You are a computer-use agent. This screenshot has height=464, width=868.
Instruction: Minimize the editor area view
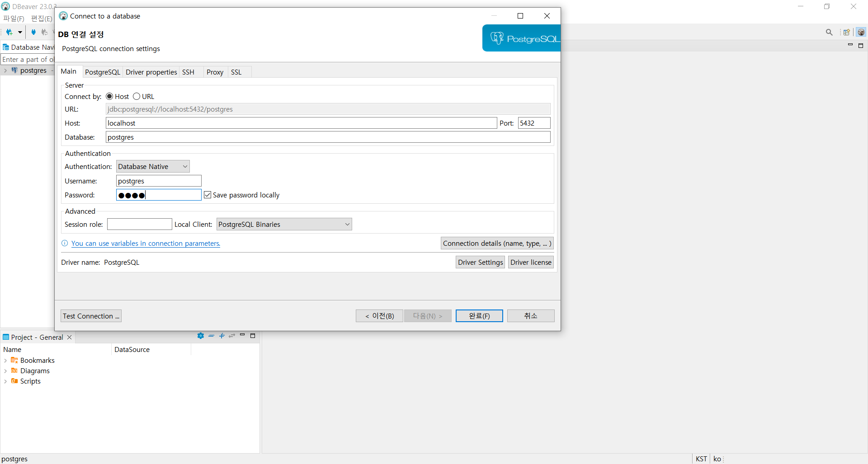click(850, 45)
